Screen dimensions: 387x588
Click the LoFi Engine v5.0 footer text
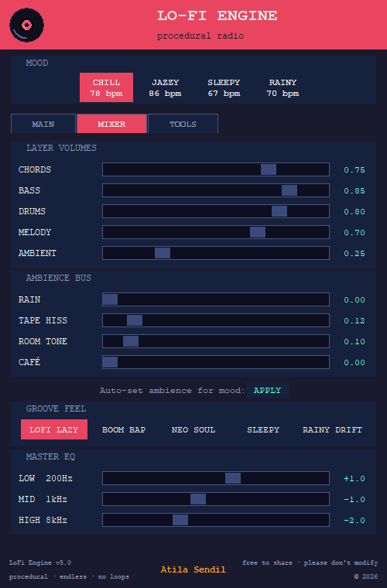pos(40,562)
